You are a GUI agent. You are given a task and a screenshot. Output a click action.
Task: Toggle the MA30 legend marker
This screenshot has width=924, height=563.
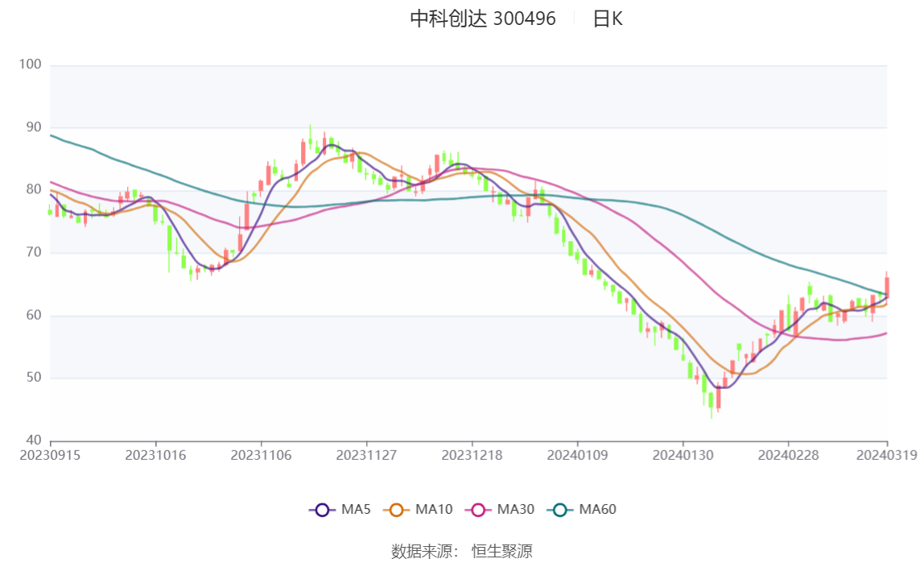click(x=478, y=510)
